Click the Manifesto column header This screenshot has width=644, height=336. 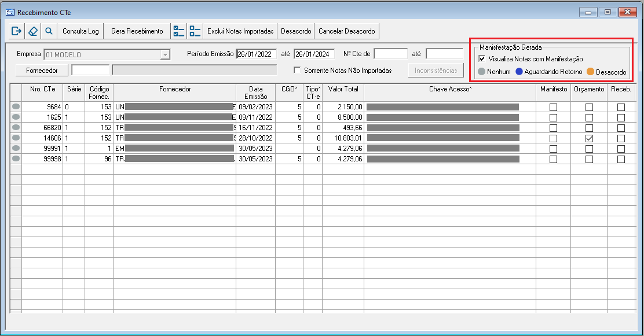pos(554,93)
